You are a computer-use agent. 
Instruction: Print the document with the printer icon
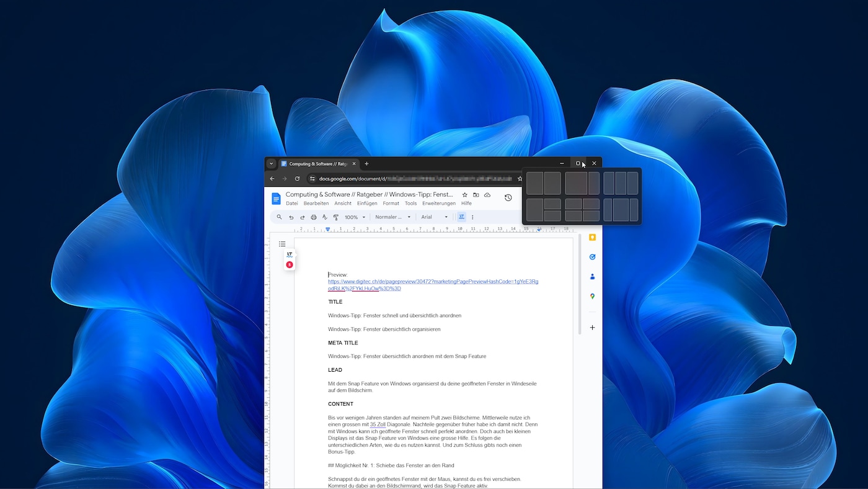[314, 217]
